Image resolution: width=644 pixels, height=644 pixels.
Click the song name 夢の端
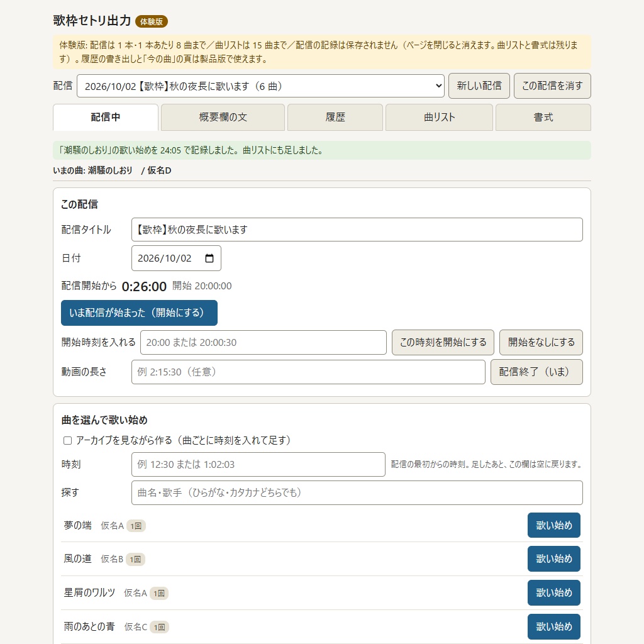point(77,526)
